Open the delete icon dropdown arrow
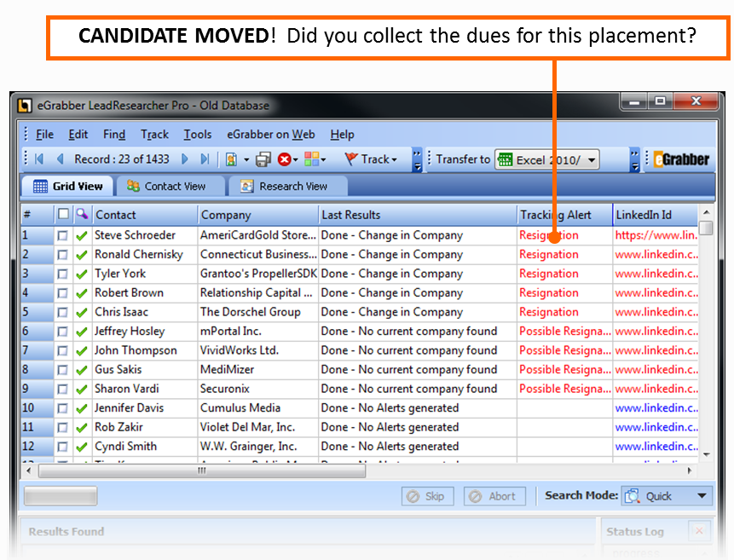Image resolution: width=734 pixels, height=560 pixels. [x=295, y=160]
